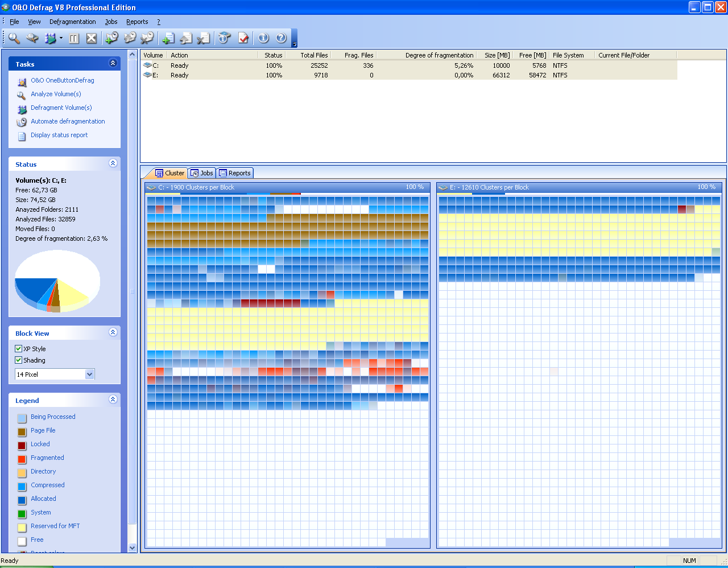Click the Fragmented red legend swatch
728x568 pixels.
22,459
